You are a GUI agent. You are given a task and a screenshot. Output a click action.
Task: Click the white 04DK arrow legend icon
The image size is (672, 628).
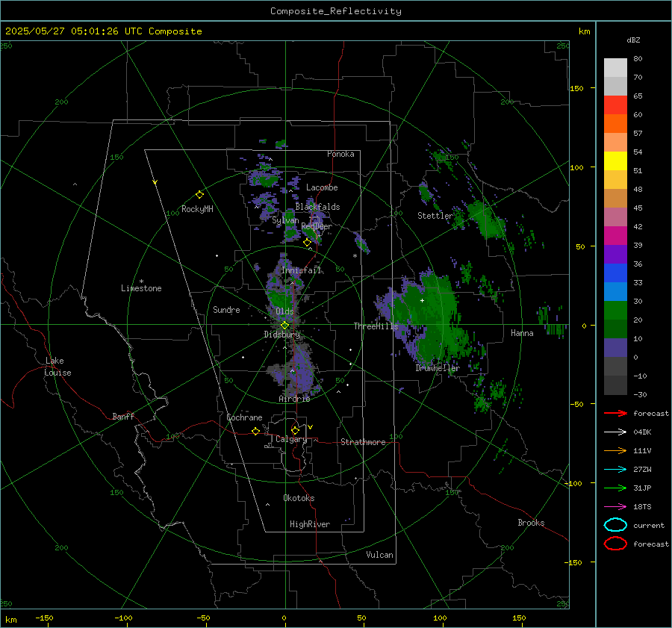coord(615,432)
